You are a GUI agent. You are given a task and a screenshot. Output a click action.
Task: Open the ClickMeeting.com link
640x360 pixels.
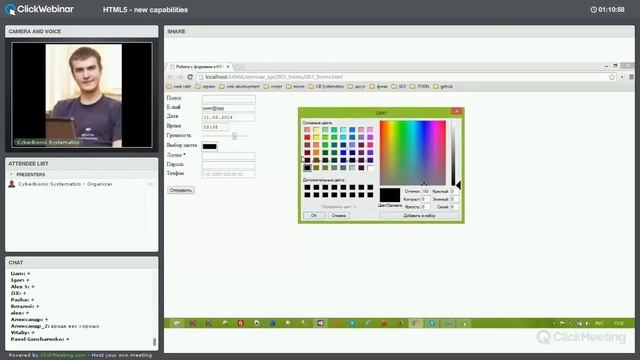tap(63, 356)
